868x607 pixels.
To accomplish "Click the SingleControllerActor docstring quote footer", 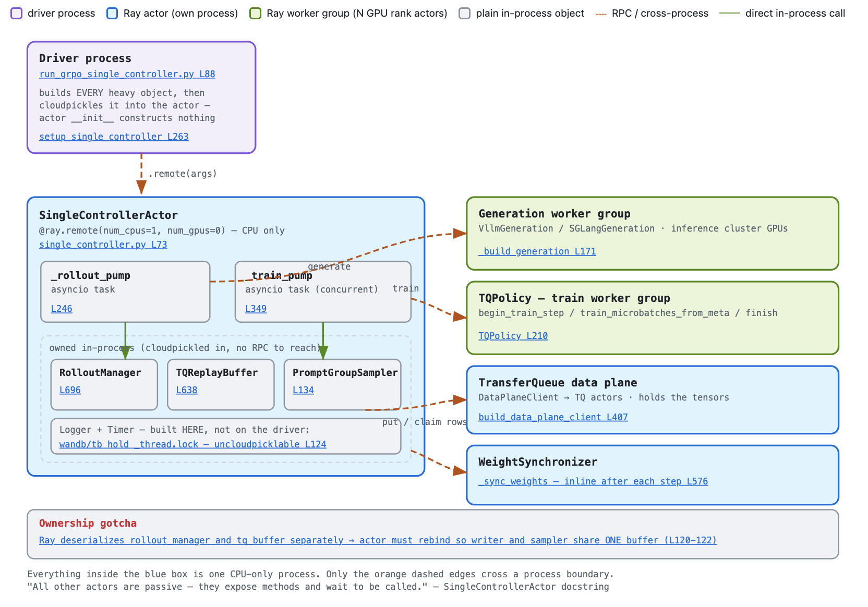I will click(x=318, y=587).
